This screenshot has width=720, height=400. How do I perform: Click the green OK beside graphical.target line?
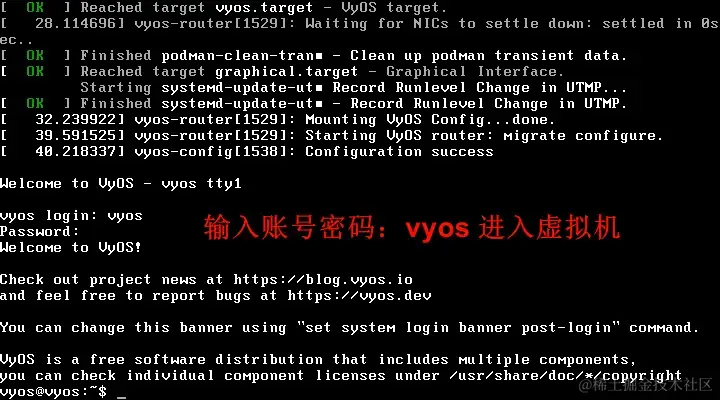tap(35, 72)
